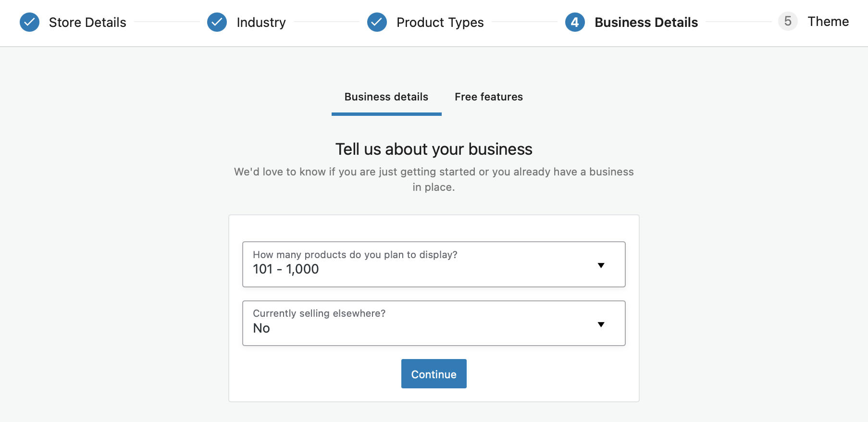The height and width of the screenshot is (422, 868).
Task: Jump to the Product Types step label
Action: [x=440, y=22]
